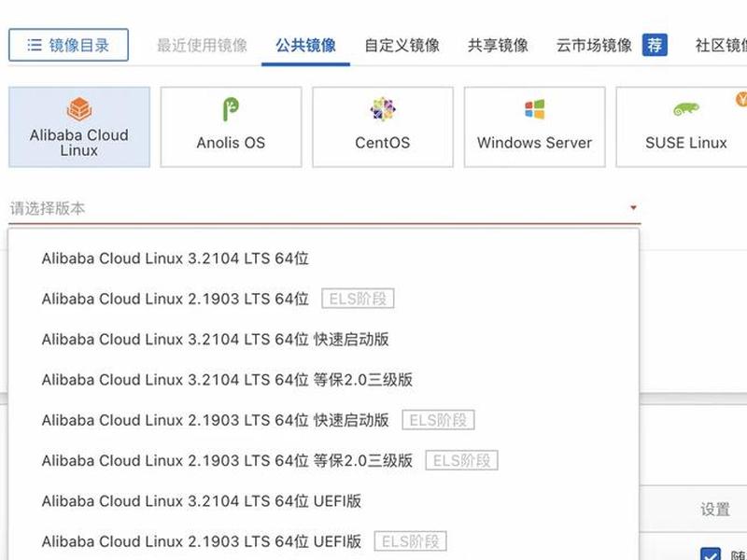Click the Alibaba Cloud Linux orange logo

point(79,108)
